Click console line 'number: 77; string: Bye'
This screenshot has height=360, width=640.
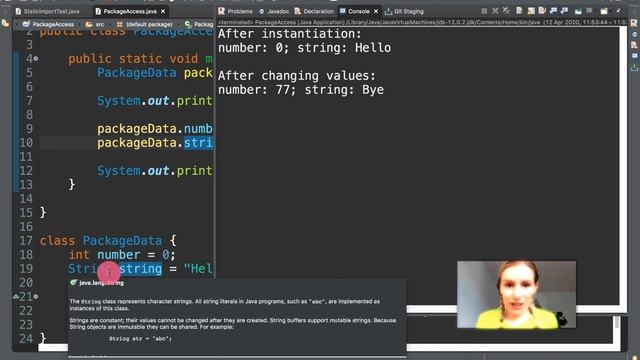click(301, 90)
